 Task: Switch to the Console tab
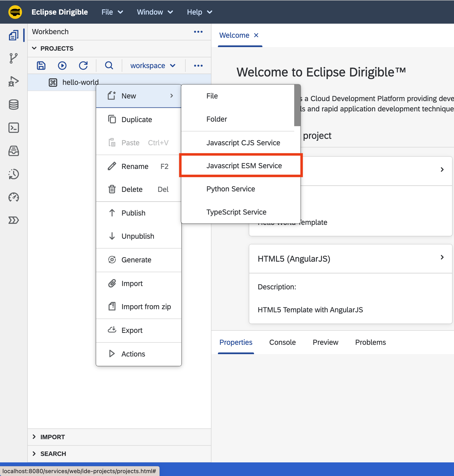coord(282,342)
